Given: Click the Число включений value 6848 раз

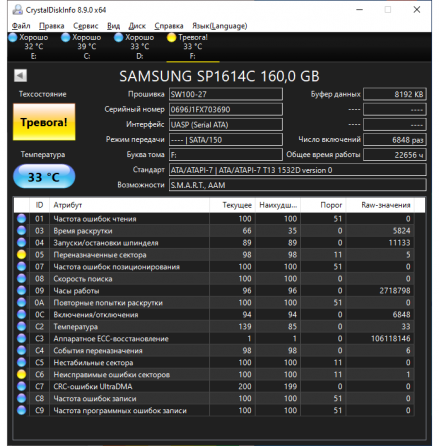Looking at the screenshot, I should 395,140.
